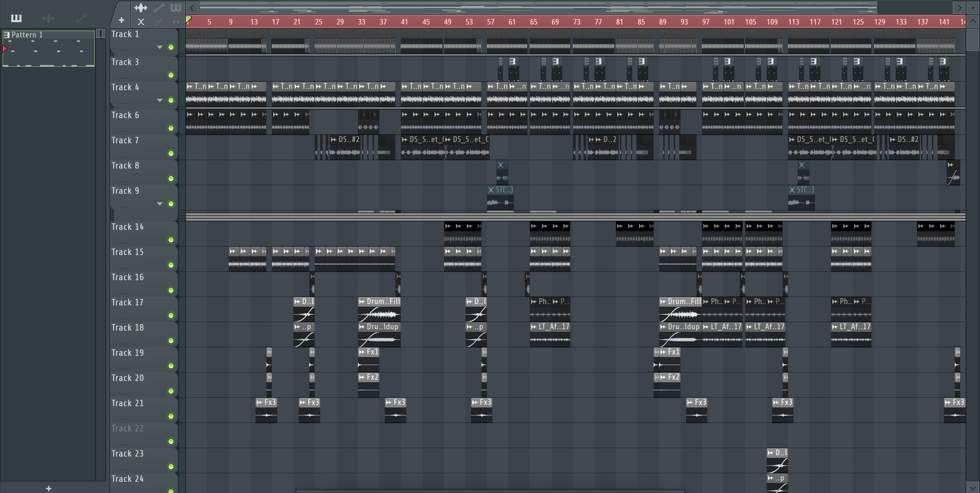Collapse the Track 9 group triangle
980x493 pixels.
pos(160,204)
